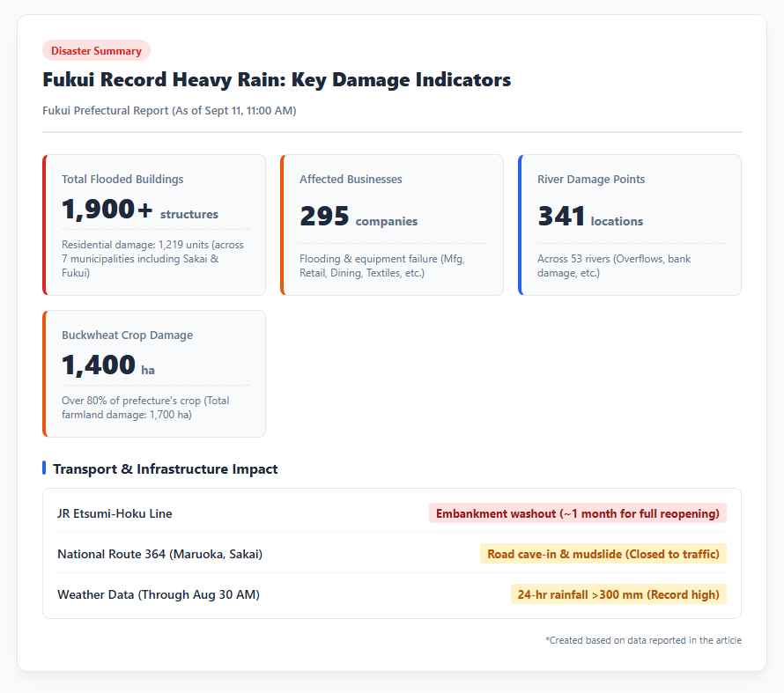784x693 pixels.
Task: Select the "Weather Data (Through Aug 30 AM)" row label
Action: pyautogui.click(x=159, y=594)
